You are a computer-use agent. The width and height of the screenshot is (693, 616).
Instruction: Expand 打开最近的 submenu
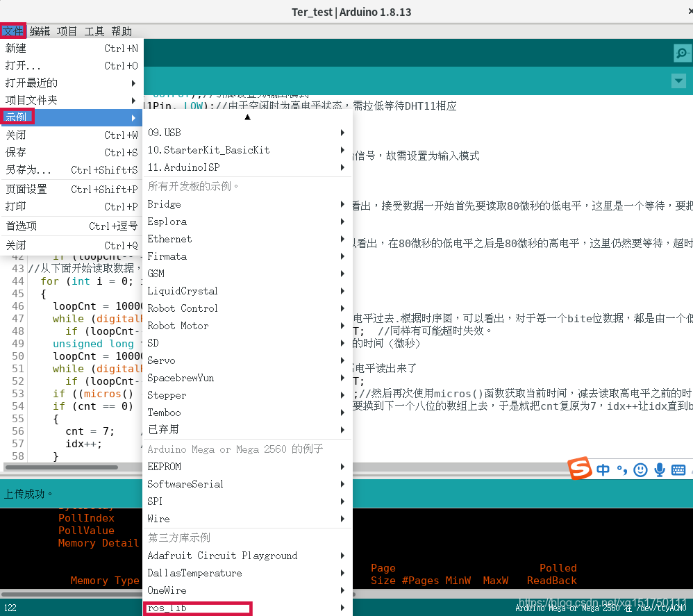tap(72, 83)
